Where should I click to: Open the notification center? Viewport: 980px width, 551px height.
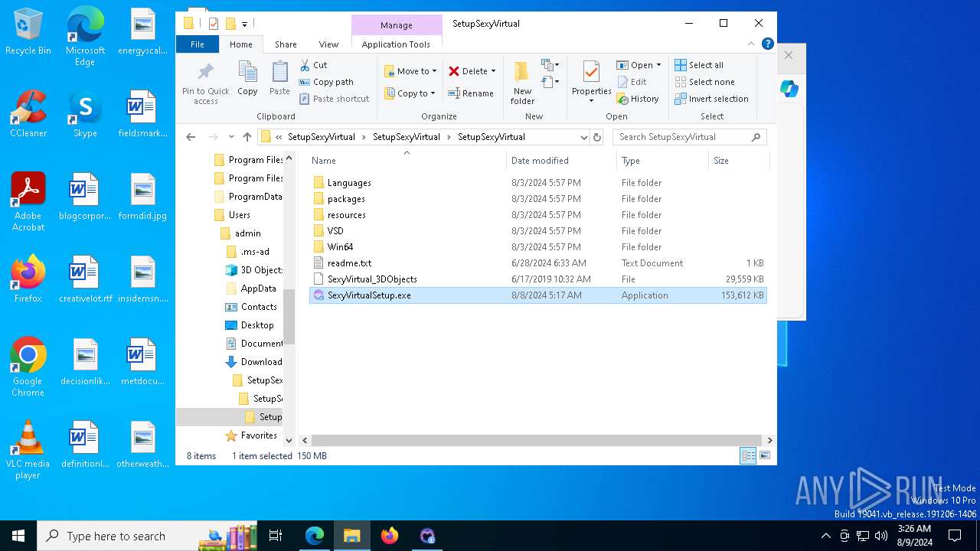955,536
